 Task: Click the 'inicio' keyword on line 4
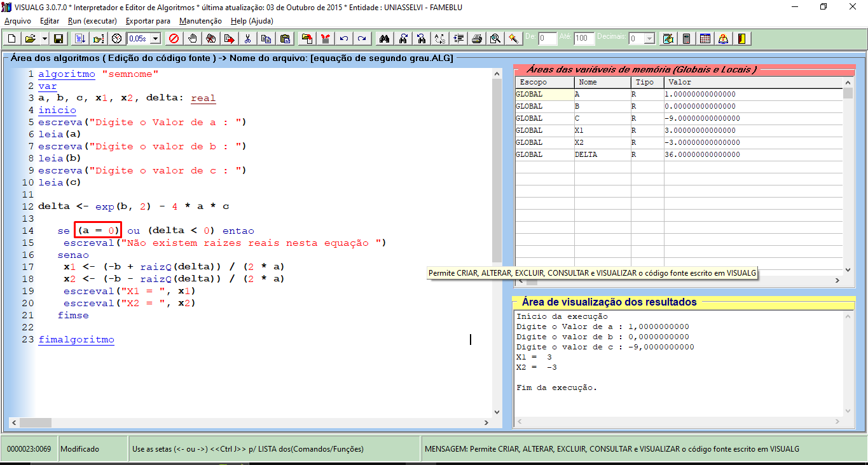coord(57,111)
